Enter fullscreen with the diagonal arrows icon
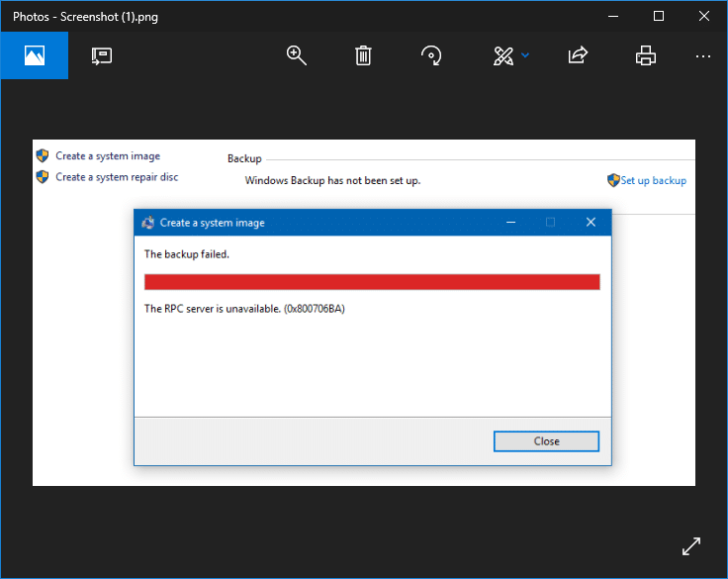Screen dimensions: 728x579 (x=691, y=546)
